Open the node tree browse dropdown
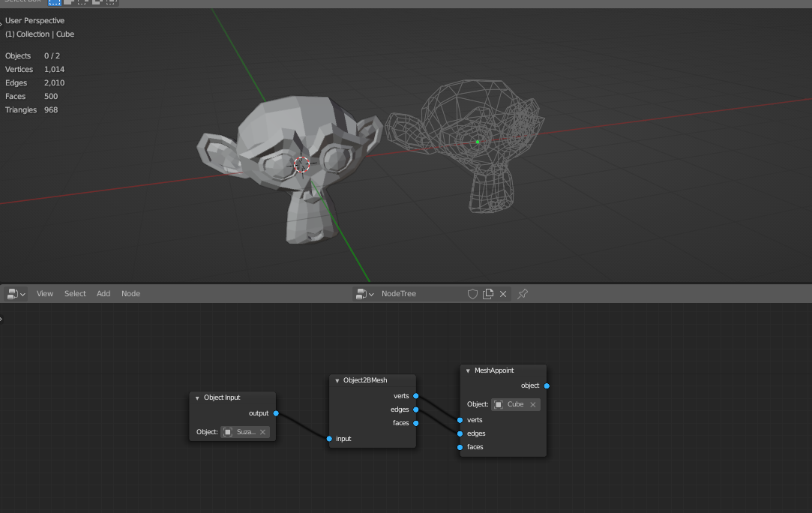Screen dimensions: 812x513 (x=365, y=294)
